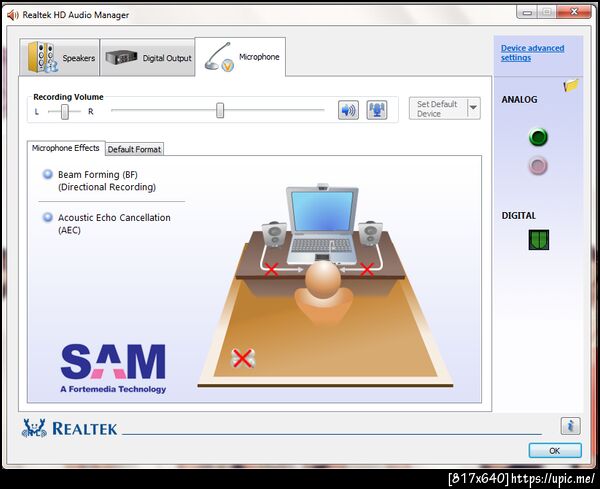This screenshot has height=489, width=600.
Task: Click the Recording Volume label
Action: click(68, 97)
